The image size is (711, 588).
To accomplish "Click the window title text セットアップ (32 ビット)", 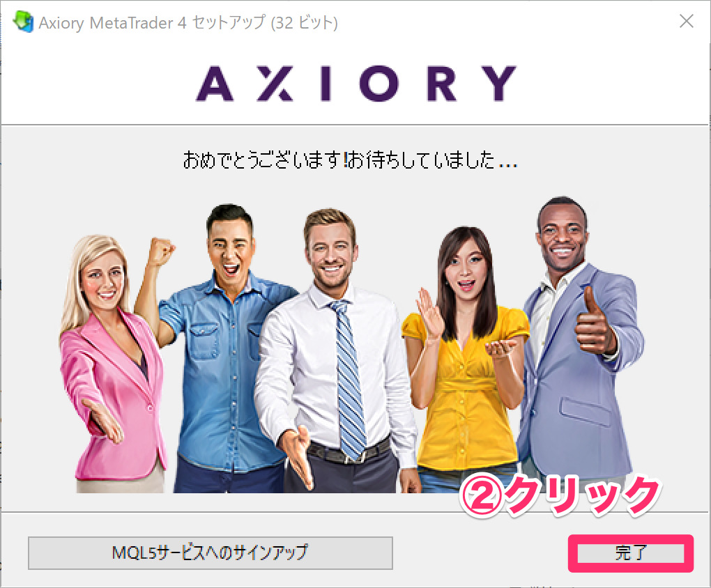I will tap(265, 23).
